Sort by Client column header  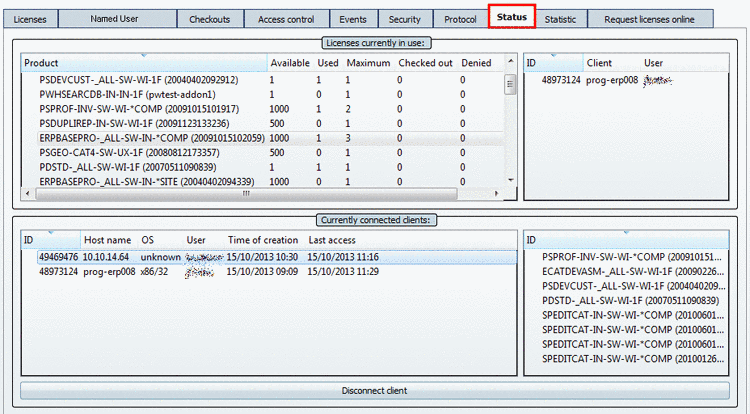point(611,63)
